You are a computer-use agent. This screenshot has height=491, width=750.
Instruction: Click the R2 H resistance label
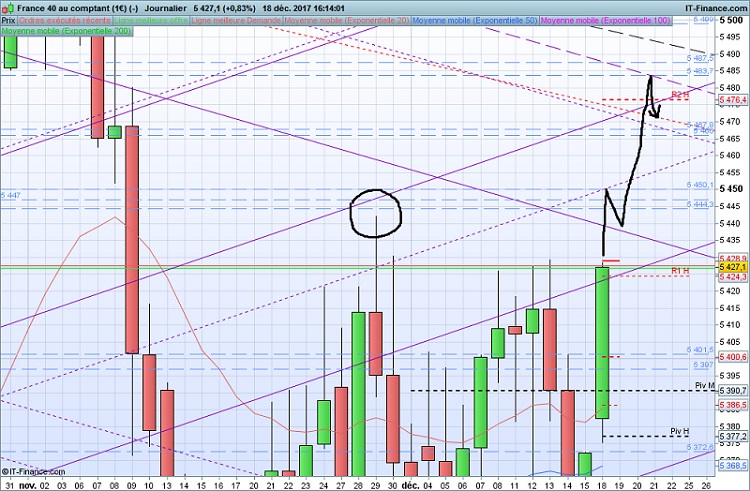[680, 95]
